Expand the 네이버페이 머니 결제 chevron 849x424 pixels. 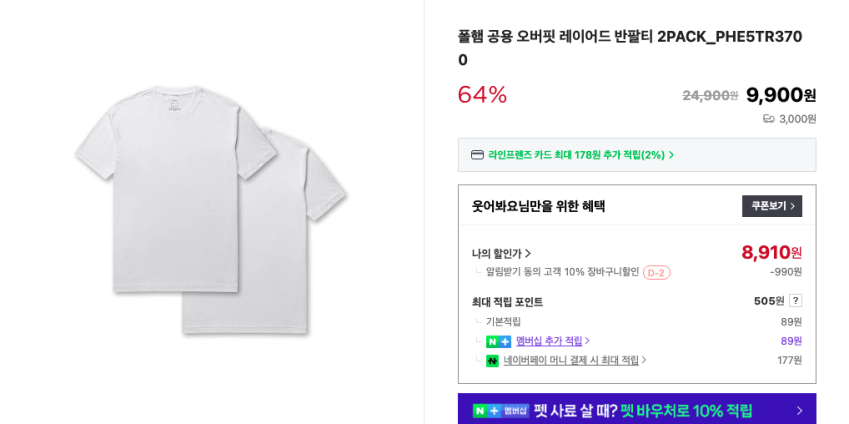coord(644,360)
